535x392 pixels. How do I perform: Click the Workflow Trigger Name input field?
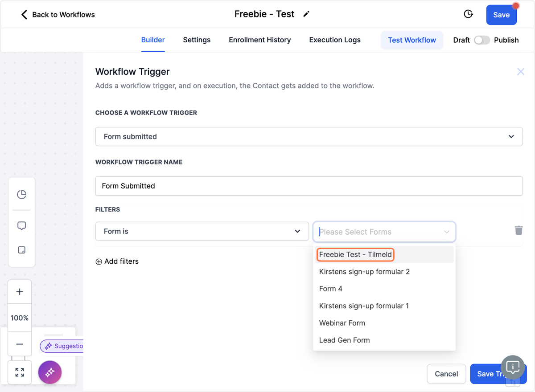[x=309, y=186]
